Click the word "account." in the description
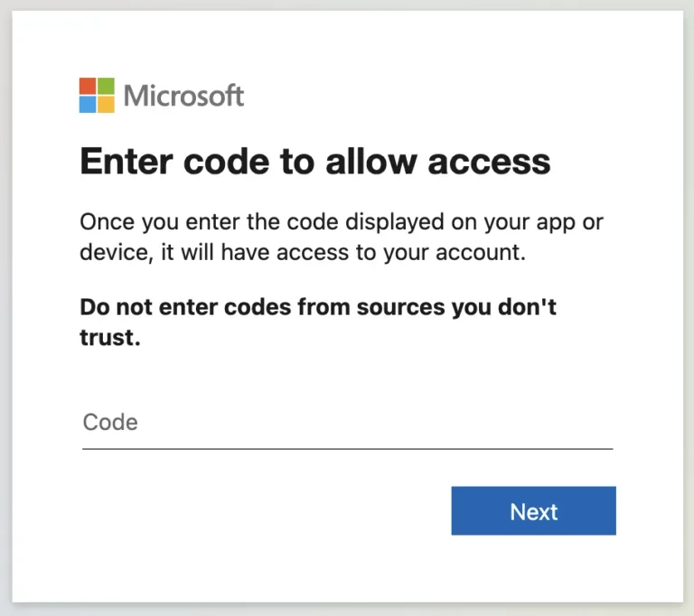 tap(478, 252)
